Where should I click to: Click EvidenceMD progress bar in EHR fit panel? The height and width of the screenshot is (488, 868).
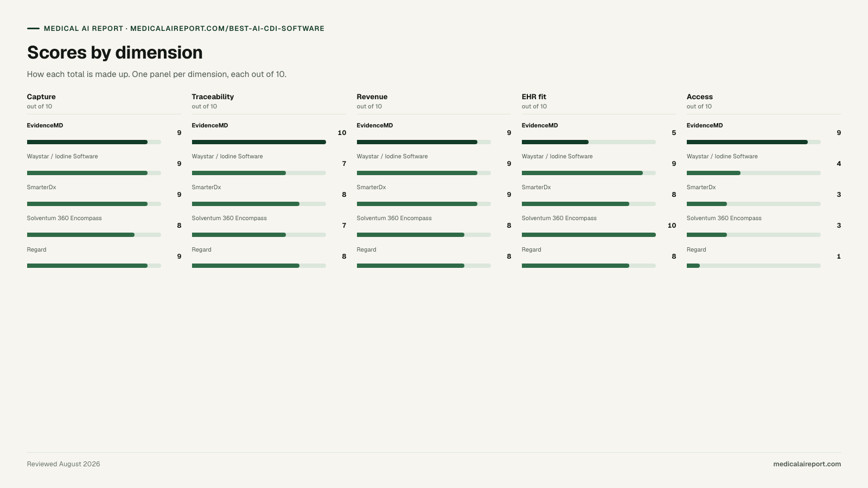(x=589, y=142)
